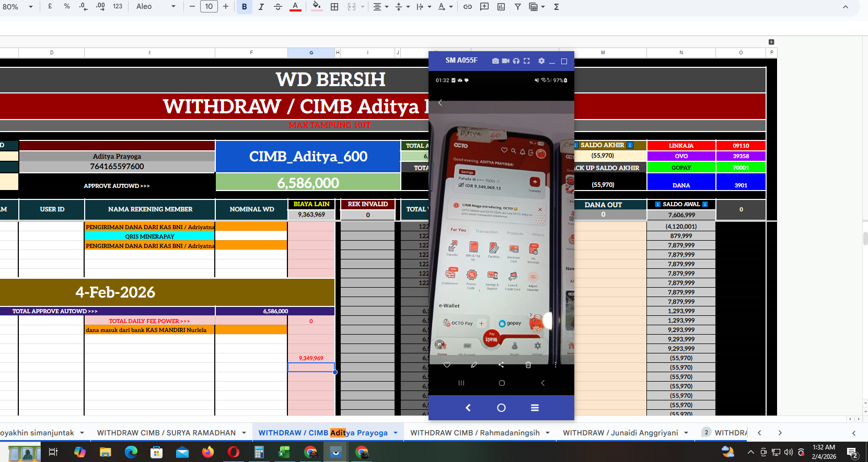Select the WITHDRAW / CIMB Aditya Prayoga tab
The image size is (868, 462).
(x=323, y=433)
